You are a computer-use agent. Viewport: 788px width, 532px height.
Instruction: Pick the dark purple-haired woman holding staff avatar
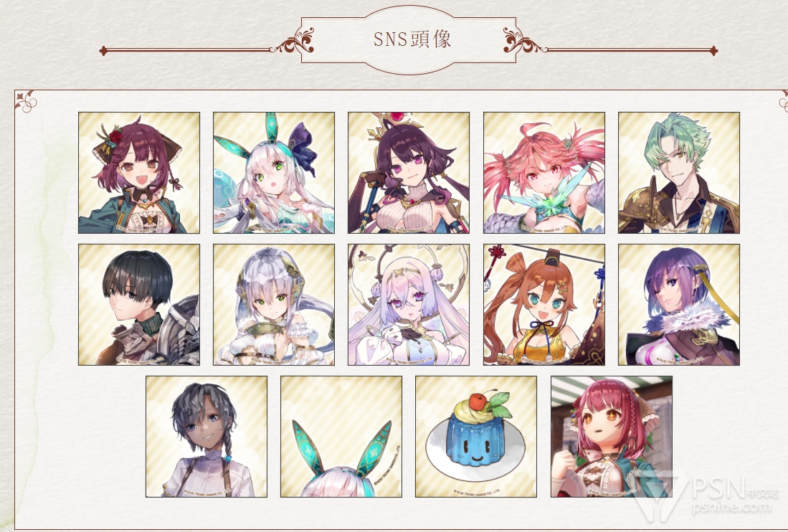coord(409,173)
